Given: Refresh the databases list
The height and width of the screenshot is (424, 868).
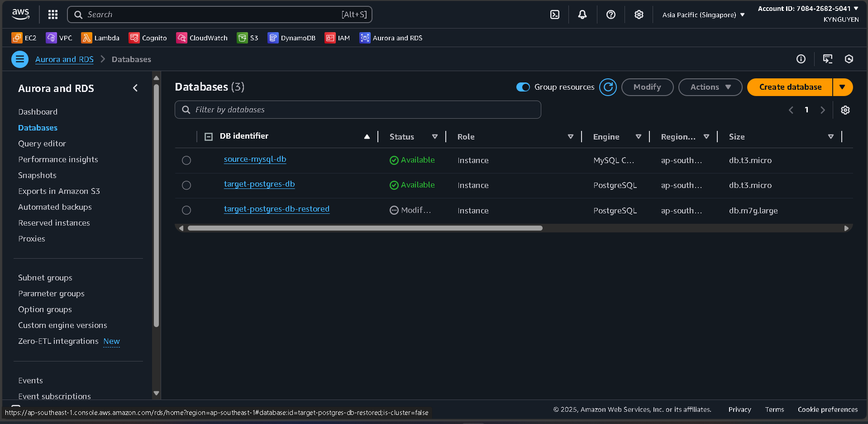Looking at the screenshot, I should click(x=608, y=87).
